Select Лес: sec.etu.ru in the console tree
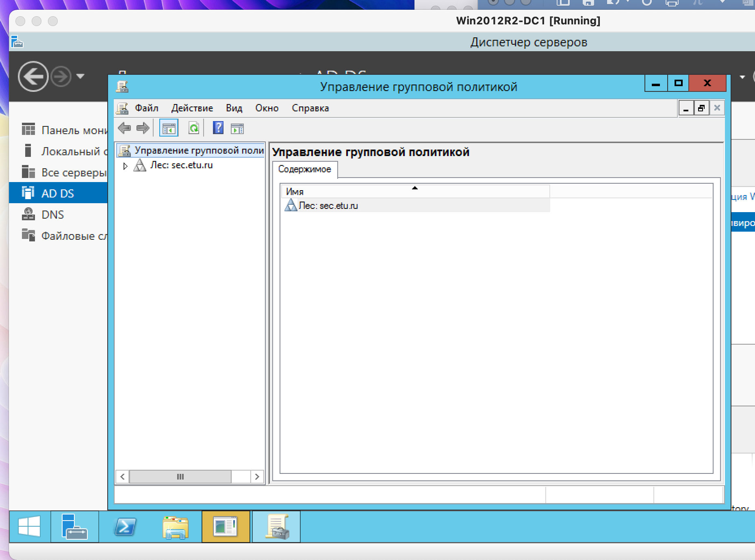 click(181, 165)
